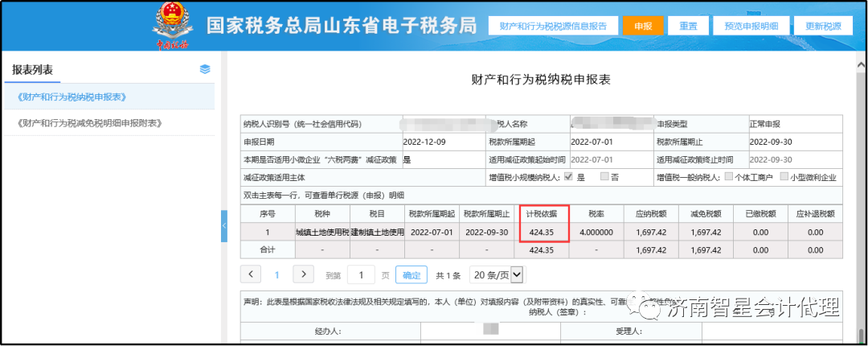
Task: Click 计税依据 value 424.35 in row 1
Action: pos(542,233)
